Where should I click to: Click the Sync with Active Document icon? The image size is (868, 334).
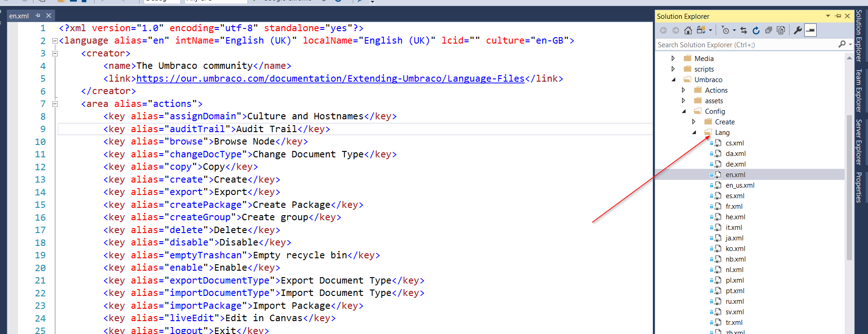coord(744,30)
